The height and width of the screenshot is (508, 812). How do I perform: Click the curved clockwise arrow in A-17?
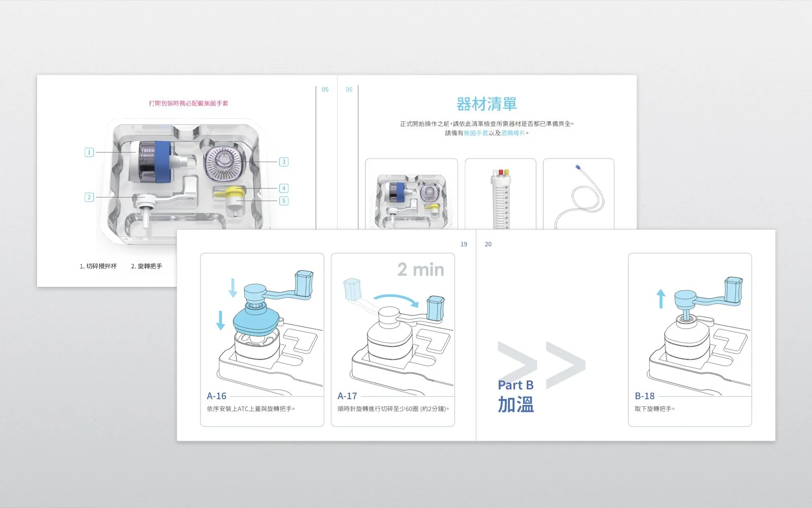click(396, 300)
